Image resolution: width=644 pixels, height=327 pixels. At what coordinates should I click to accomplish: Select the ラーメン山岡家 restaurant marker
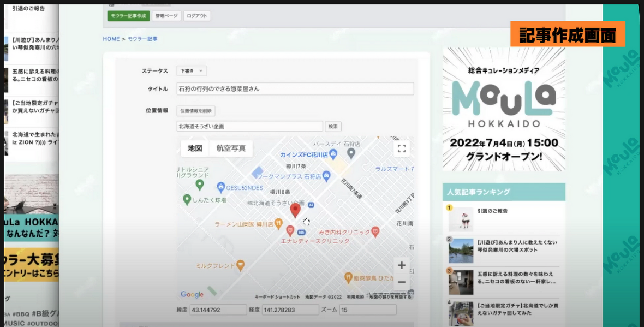(278, 224)
